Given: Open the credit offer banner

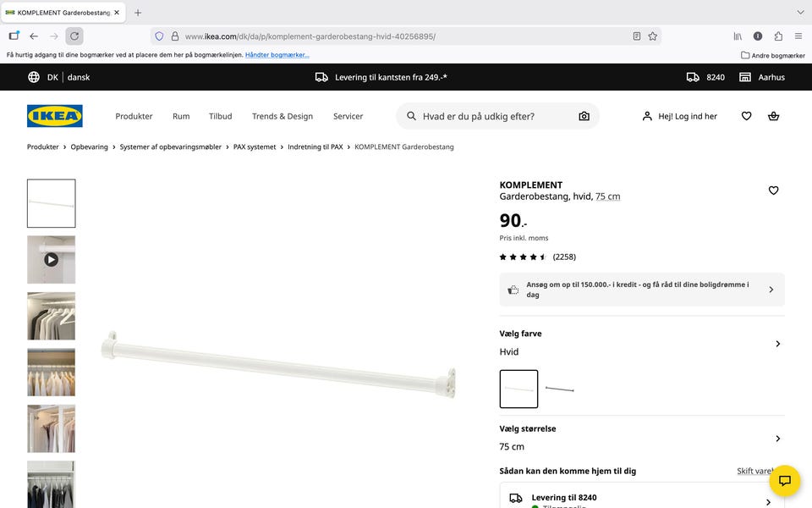Looking at the screenshot, I should [x=642, y=290].
